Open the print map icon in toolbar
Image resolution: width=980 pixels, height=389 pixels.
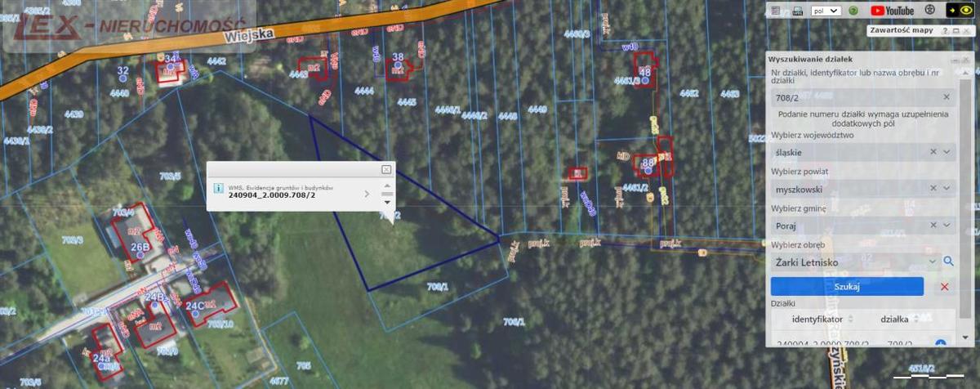point(797,11)
